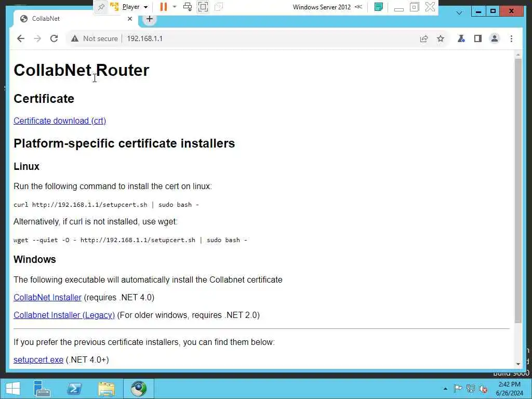
Task: Click the curl setupcert.sh command text
Action: click(106, 205)
